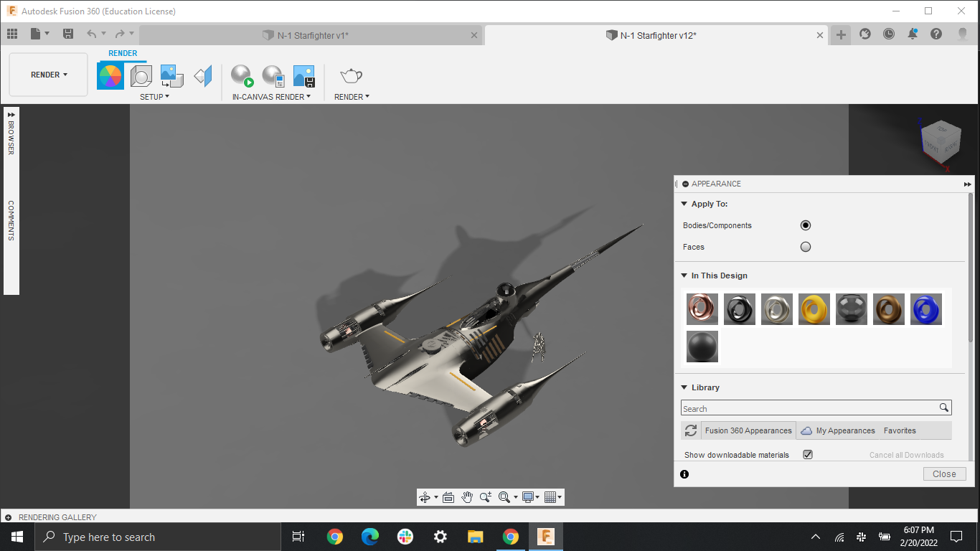Refresh the appearance library

[690, 430]
